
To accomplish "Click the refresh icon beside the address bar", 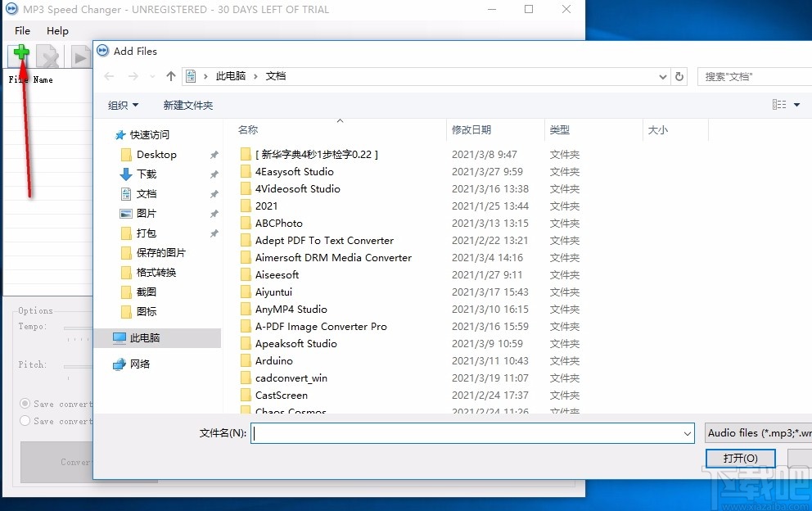I will [x=680, y=75].
